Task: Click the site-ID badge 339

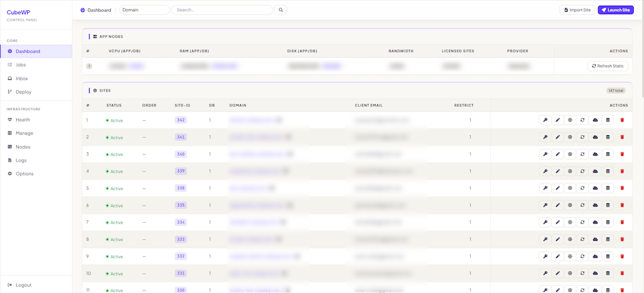Action: [x=181, y=171]
